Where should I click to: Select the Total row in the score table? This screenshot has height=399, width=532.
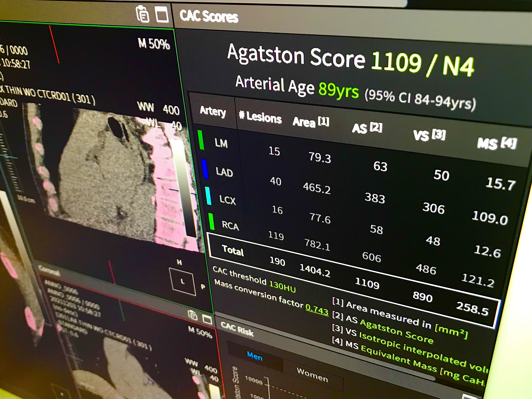(x=233, y=250)
